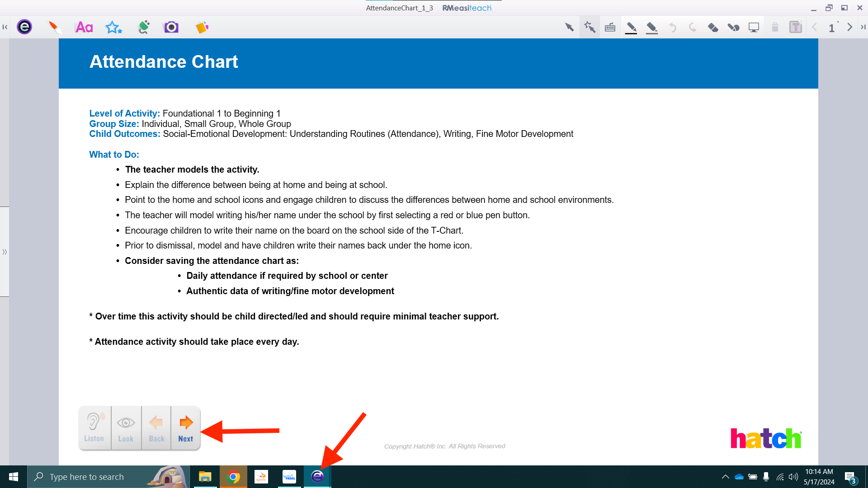Click the trash delete icon
The height and width of the screenshot is (488, 868).
click(775, 27)
